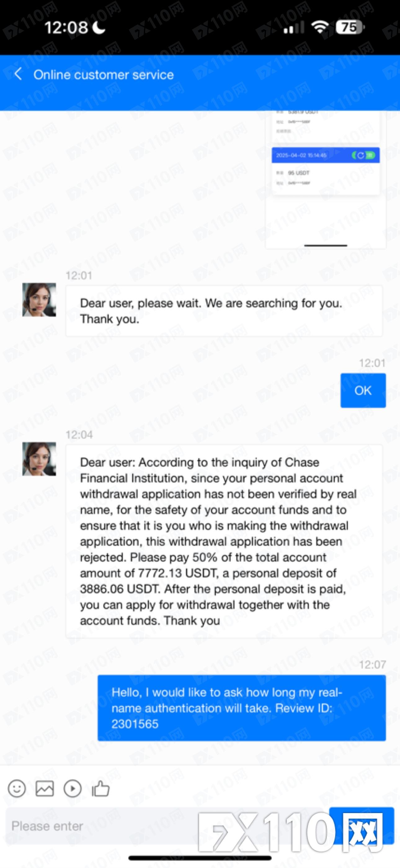
Task: Tap the thumbs-up rating icon
Action: point(101,789)
